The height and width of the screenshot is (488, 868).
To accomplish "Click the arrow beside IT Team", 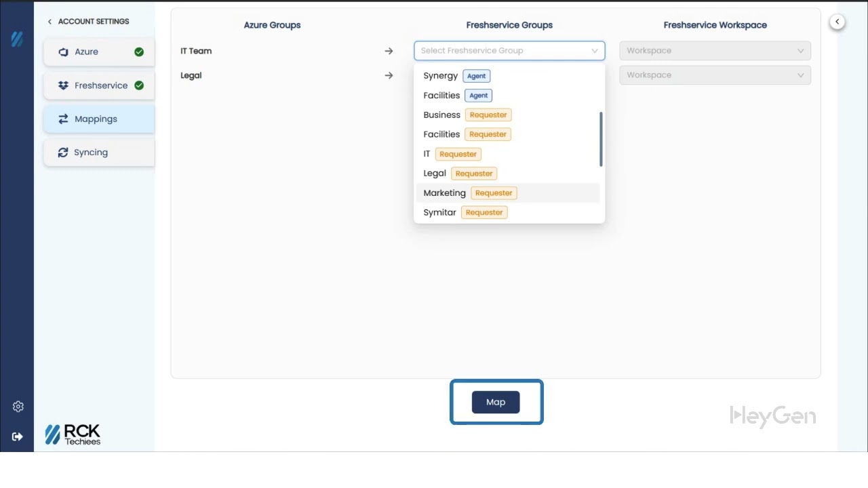I will click(x=389, y=51).
